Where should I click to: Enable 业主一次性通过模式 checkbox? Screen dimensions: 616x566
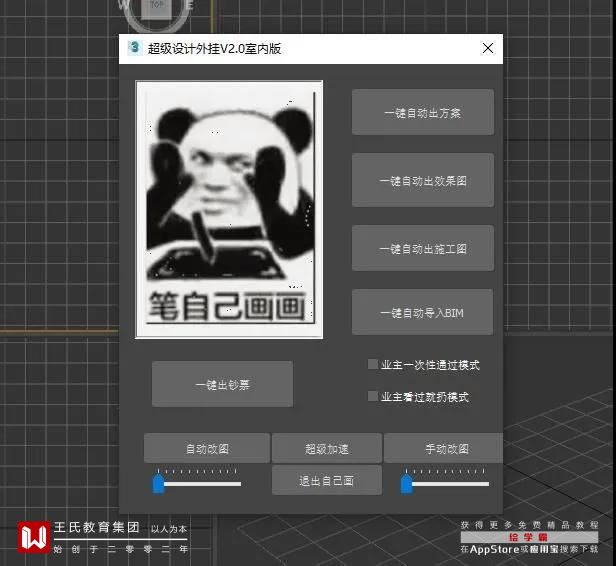(x=372, y=364)
